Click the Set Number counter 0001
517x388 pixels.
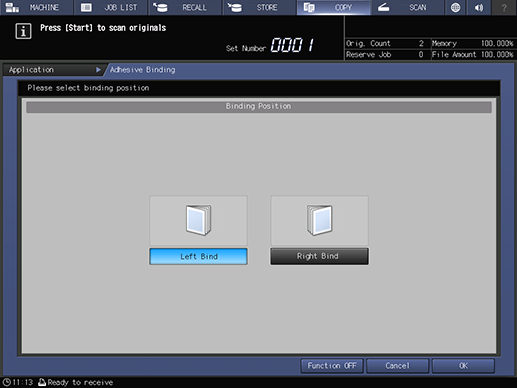tap(292, 45)
